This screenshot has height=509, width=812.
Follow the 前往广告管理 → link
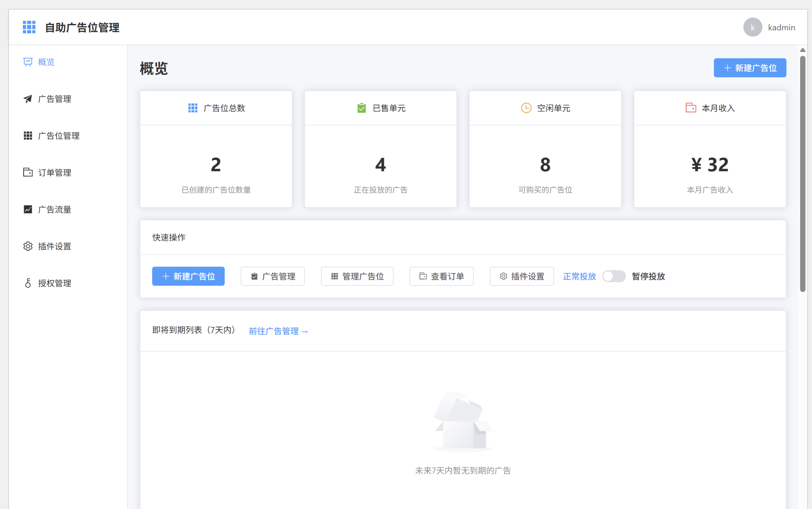(x=278, y=331)
